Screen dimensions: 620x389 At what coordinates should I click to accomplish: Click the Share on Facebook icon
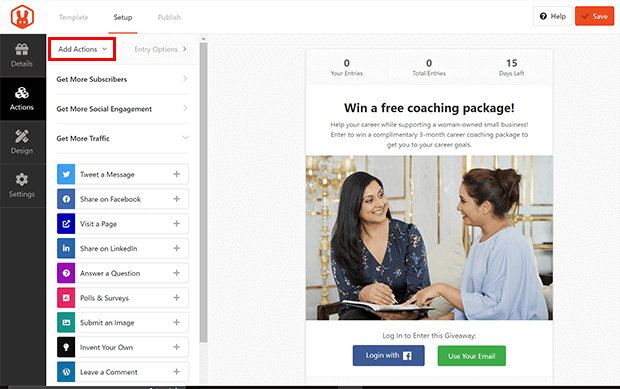tap(66, 199)
